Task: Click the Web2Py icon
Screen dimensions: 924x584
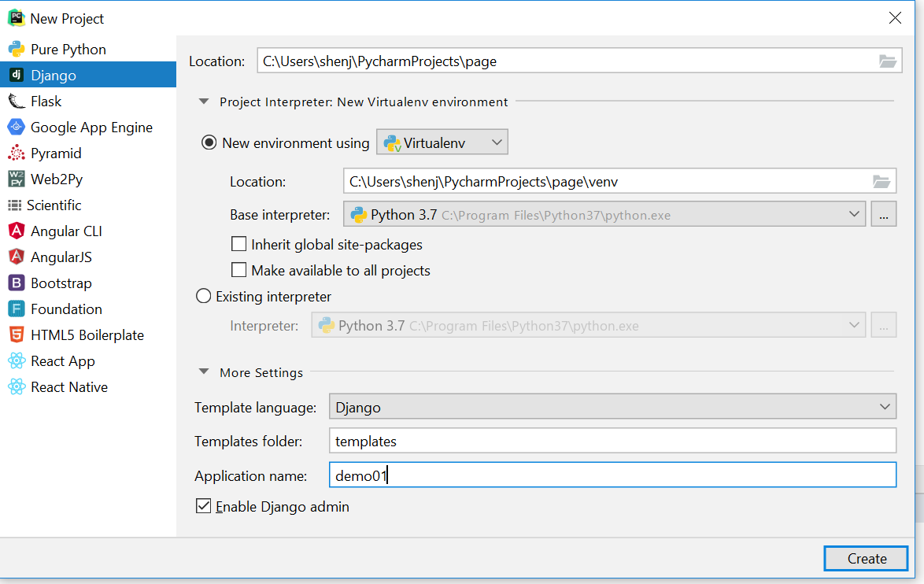Action: tap(16, 179)
